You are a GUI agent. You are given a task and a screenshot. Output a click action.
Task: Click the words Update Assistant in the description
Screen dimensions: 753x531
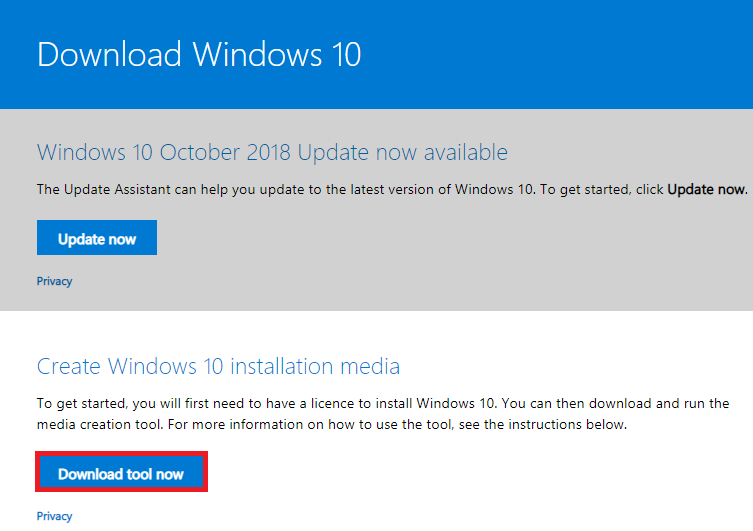click(117, 190)
